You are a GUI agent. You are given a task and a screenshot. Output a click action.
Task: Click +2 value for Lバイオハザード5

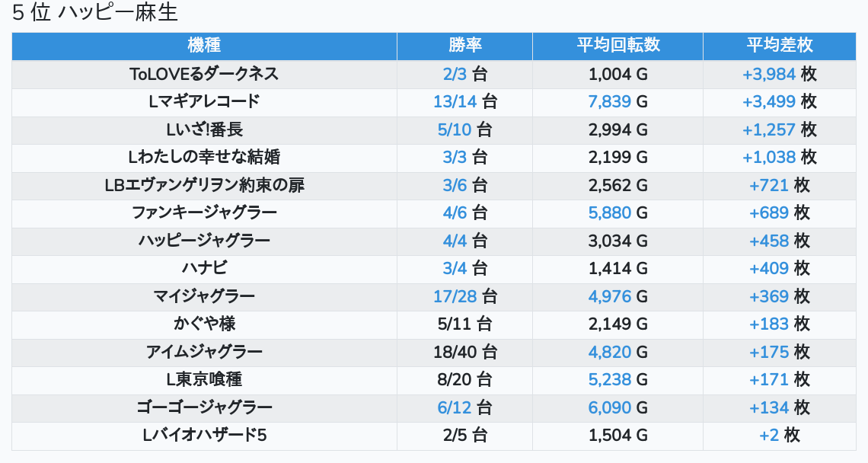[769, 436]
